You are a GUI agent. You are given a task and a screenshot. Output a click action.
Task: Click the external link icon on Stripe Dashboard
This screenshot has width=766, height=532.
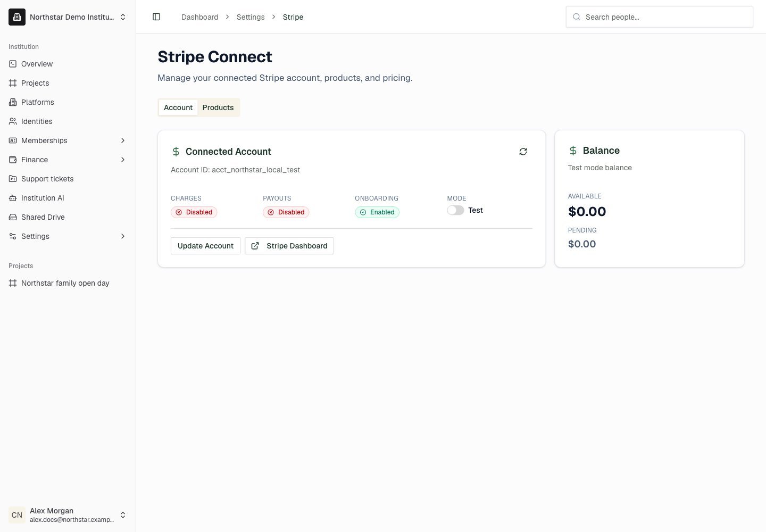pos(255,246)
